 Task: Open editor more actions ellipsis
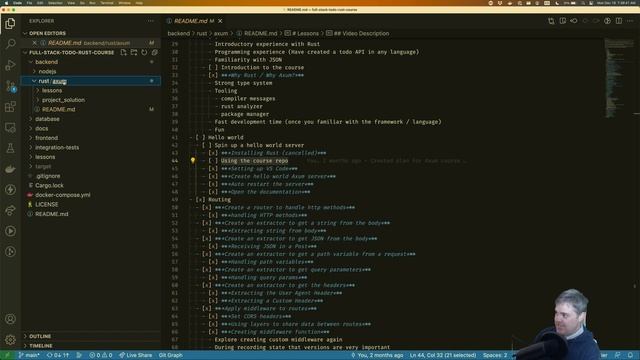coord(630,21)
